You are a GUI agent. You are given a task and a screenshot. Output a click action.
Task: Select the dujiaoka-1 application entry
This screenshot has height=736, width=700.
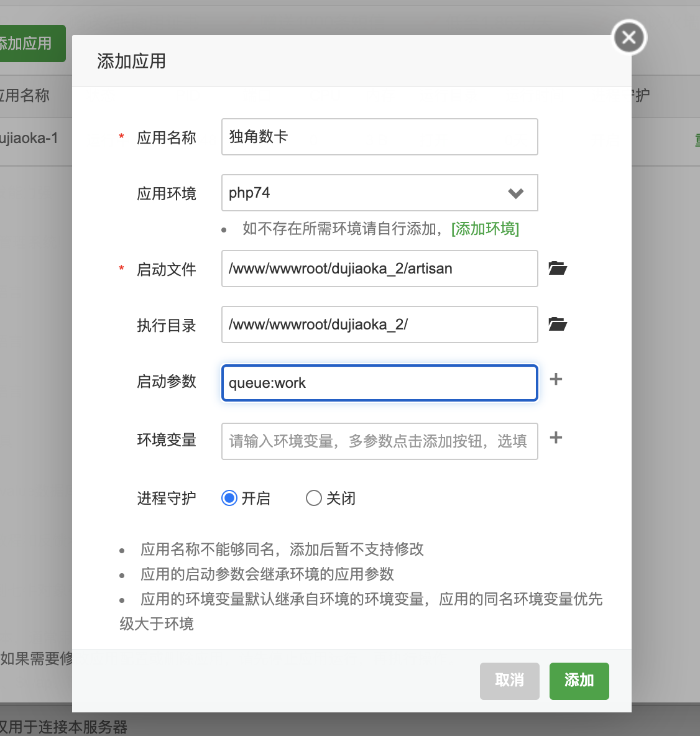(x=30, y=138)
